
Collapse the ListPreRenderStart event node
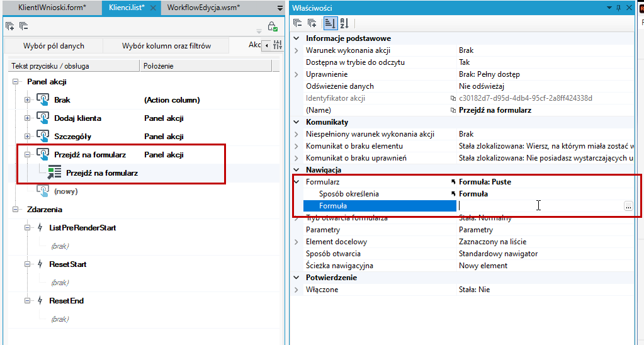[x=27, y=227]
